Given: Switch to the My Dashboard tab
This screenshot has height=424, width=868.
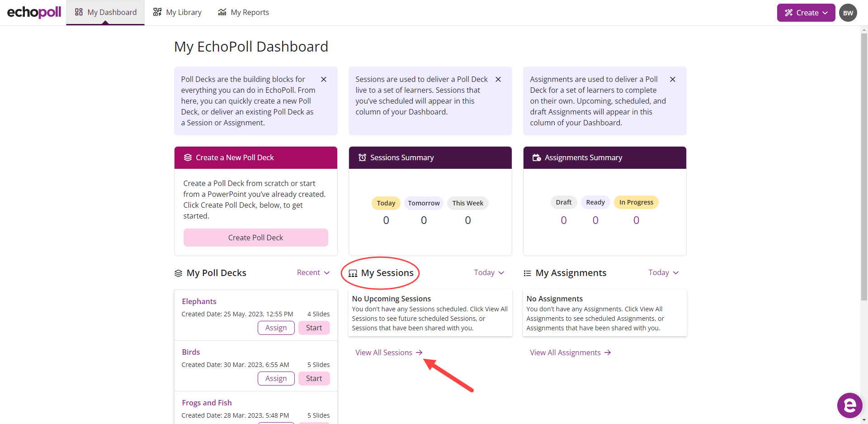Looking at the screenshot, I should point(105,12).
